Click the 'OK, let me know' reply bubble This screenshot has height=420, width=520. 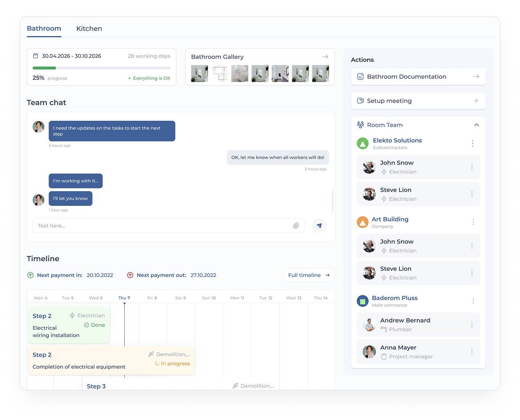(278, 157)
